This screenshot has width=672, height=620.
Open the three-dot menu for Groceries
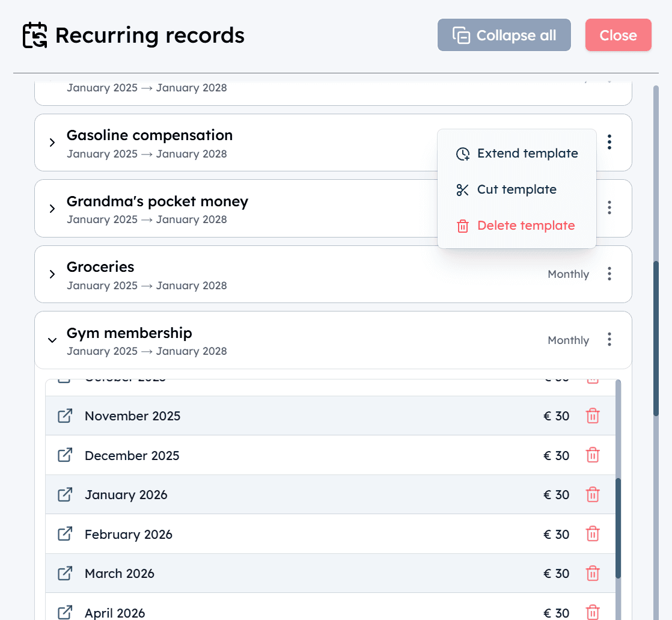tap(609, 274)
